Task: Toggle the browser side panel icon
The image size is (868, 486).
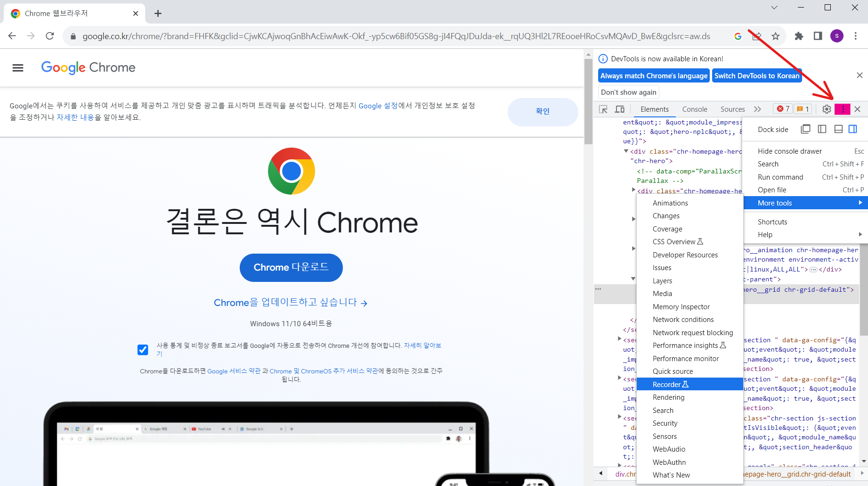Action: [x=818, y=36]
